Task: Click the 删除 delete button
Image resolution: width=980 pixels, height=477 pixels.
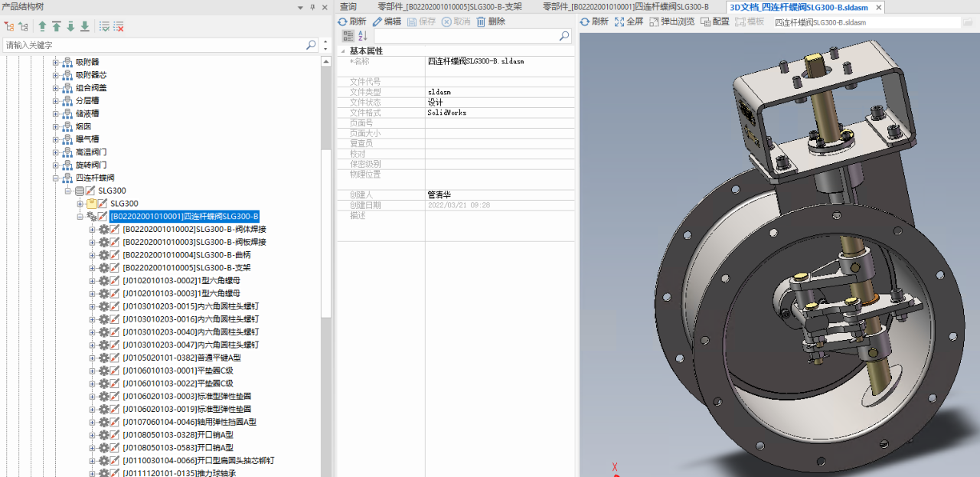Action: coord(490,21)
